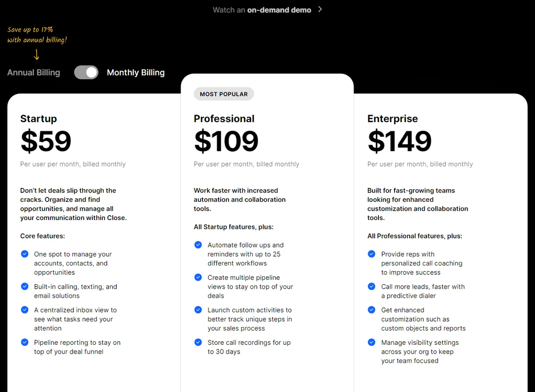Click checkmark next to 'Pipeline reporting' feature
The width and height of the screenshot is (535, 392).
(25, 343)
